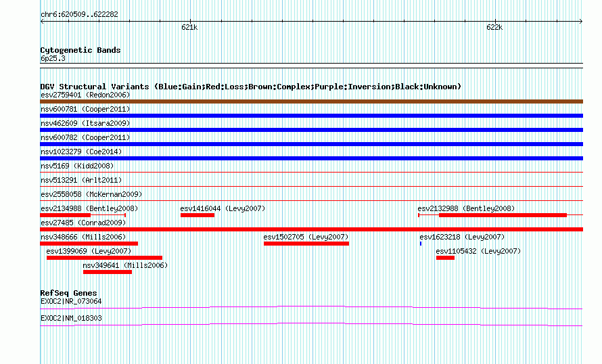This screenshot has width=602, height=364.
Task: Click the nsv600782 (Cooper2011) label
Action: click(x=85, y=137)
